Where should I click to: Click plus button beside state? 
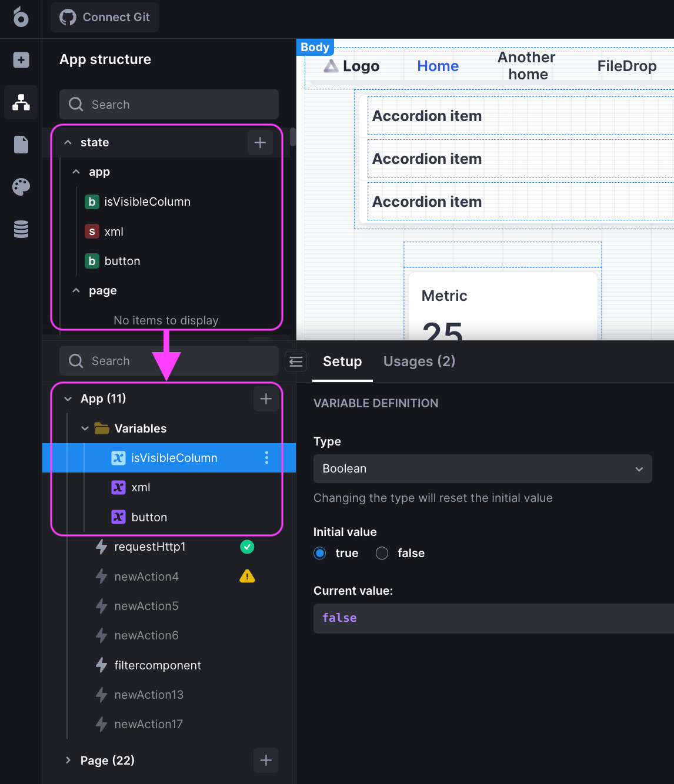[260, 142]
